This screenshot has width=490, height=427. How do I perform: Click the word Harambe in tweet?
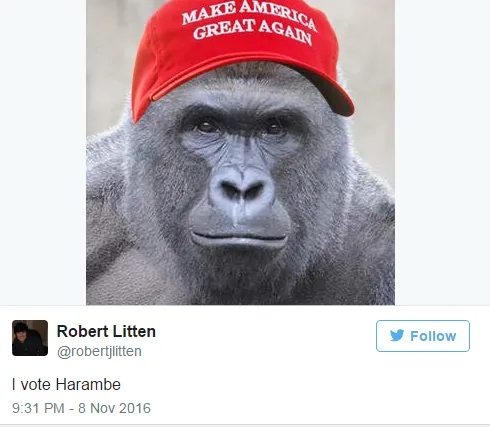pyautogui.click(x=88, y=384)
